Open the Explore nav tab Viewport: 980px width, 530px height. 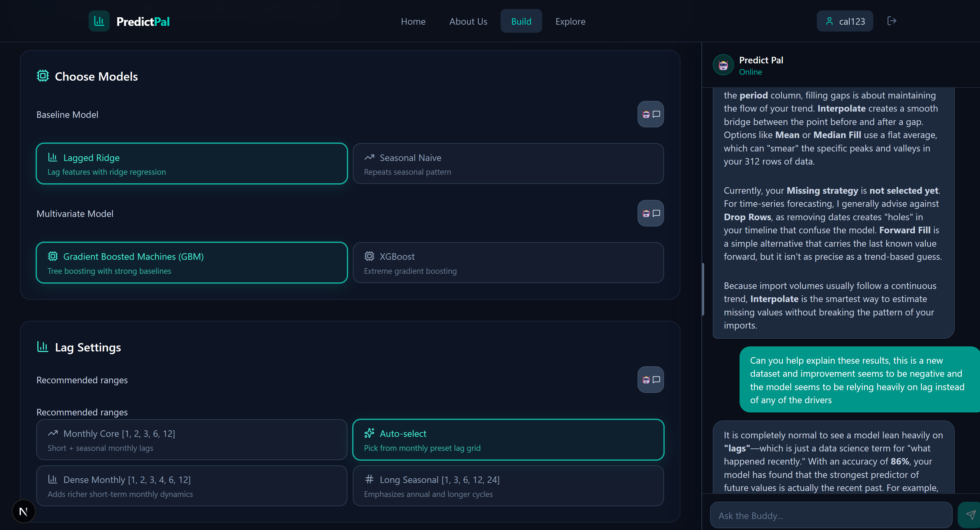[570, 21]
